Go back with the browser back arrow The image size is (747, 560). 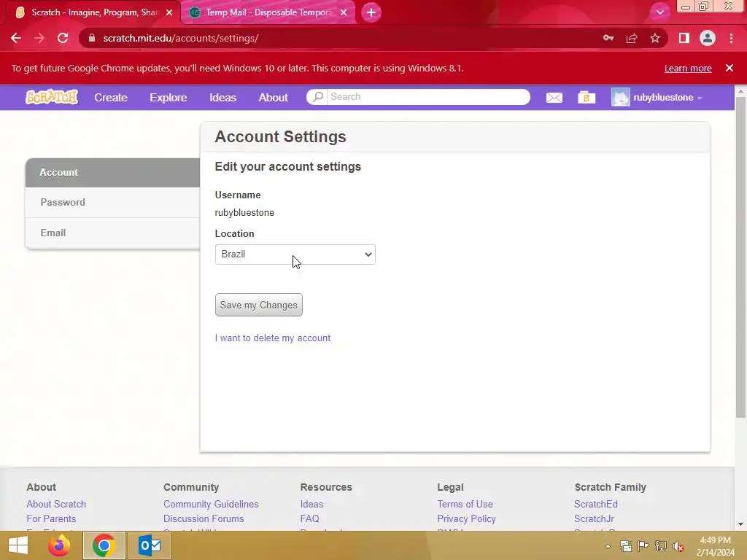coord(16,38)
